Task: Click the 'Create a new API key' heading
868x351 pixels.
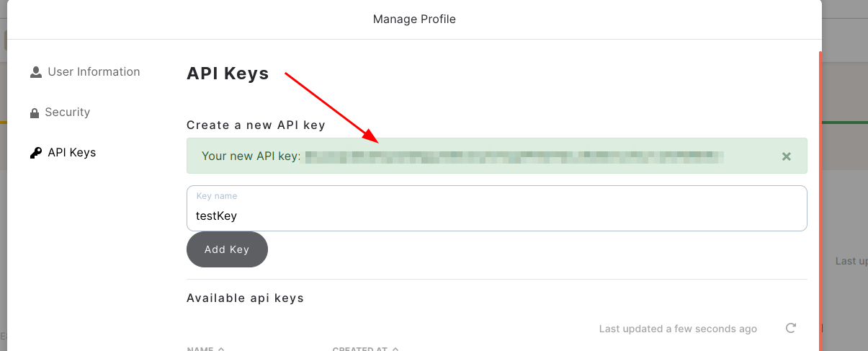Action: [256, 125]
